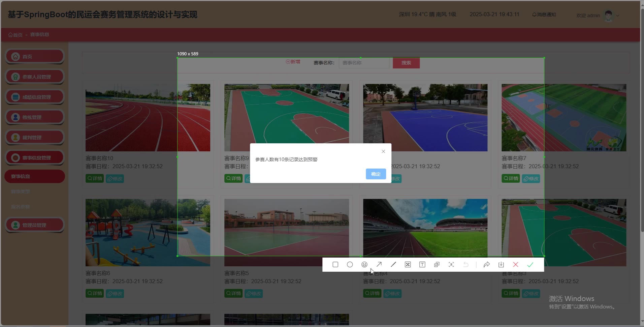Select the ellipse annotation tool
The image size is (644, 327).
click(x=350, y=265)
